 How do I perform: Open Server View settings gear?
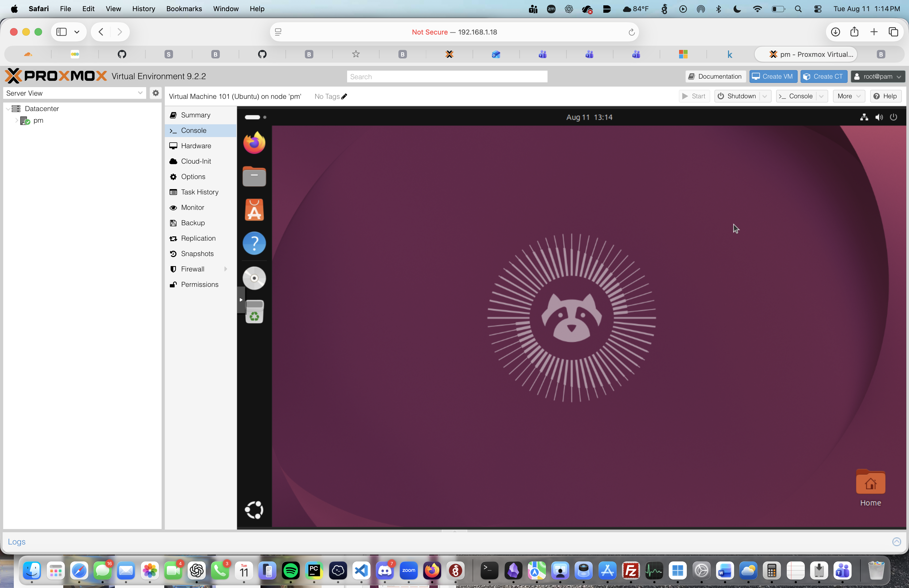tap(155, 93)
